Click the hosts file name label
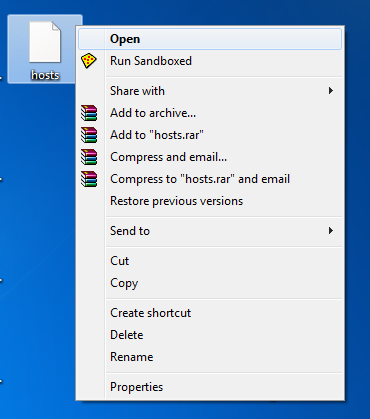The image size is (370, 419). tap(45, 75)
